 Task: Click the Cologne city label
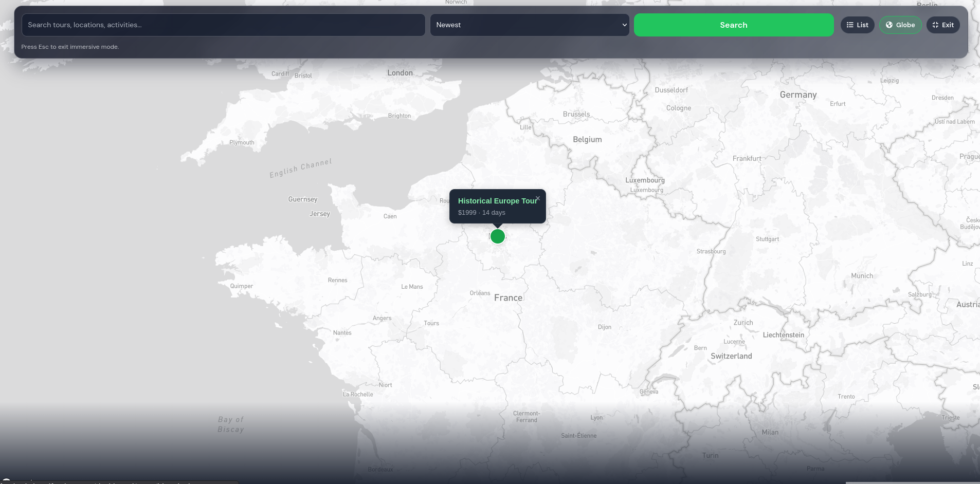click(679, 108)
